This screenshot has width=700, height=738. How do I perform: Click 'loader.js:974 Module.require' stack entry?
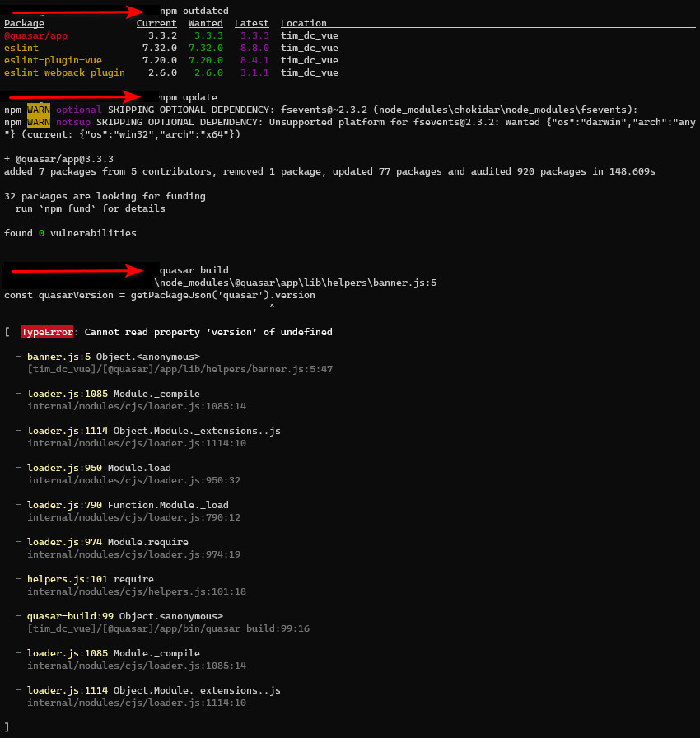point(108,542)
